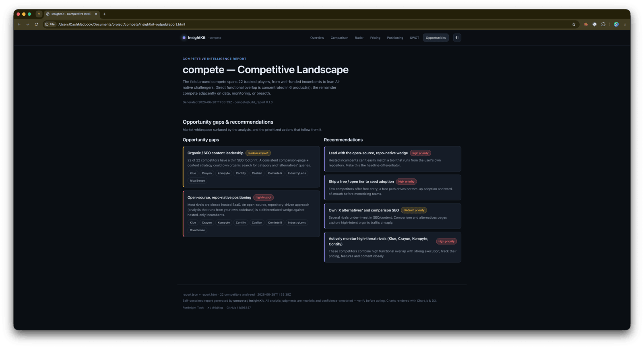
Task: Jump to the Positioning section
Action: tap(395, 38)
